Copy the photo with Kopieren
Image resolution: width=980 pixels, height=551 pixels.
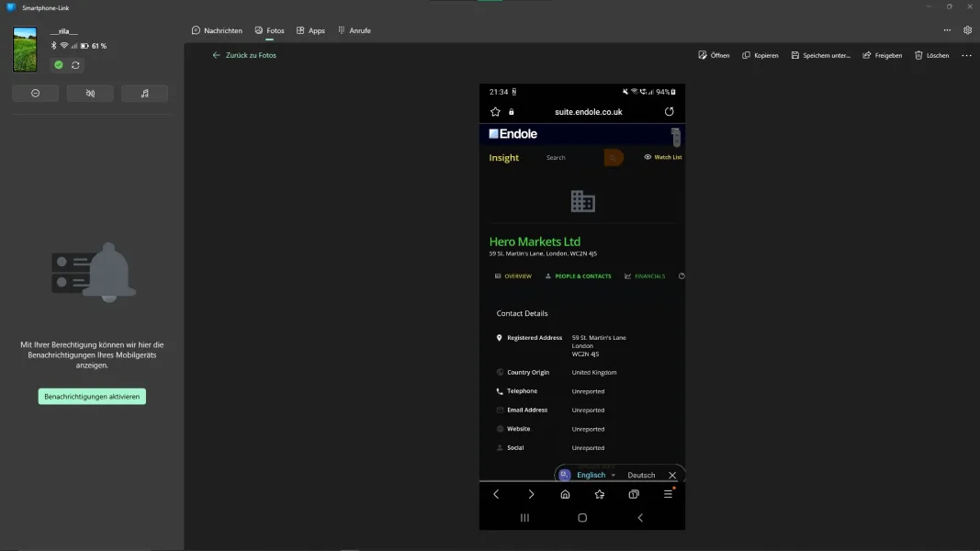click(760, 55)
